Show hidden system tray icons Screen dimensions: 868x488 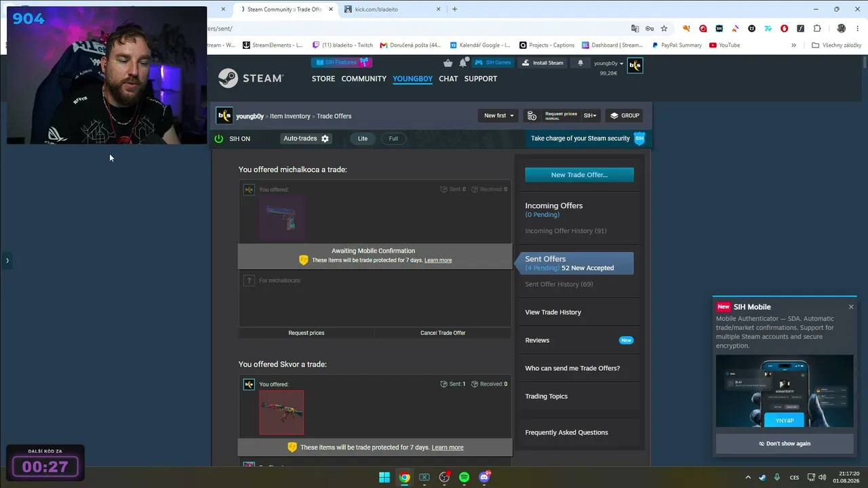tap(748, 477)
